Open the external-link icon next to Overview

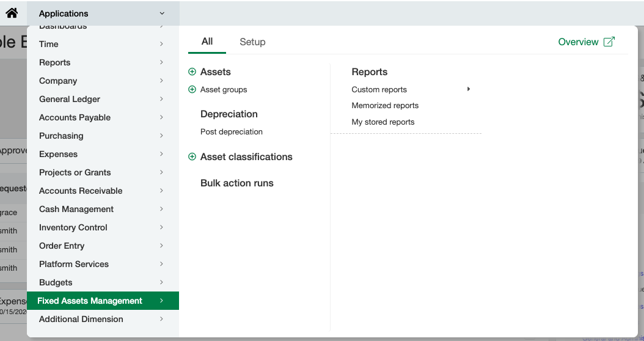coord(609,42)
